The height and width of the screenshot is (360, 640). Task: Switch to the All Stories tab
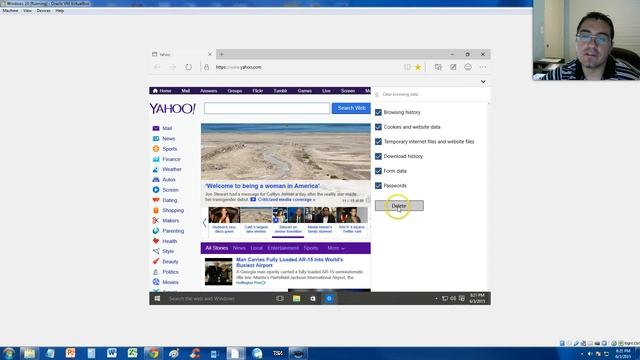point(217,248)
